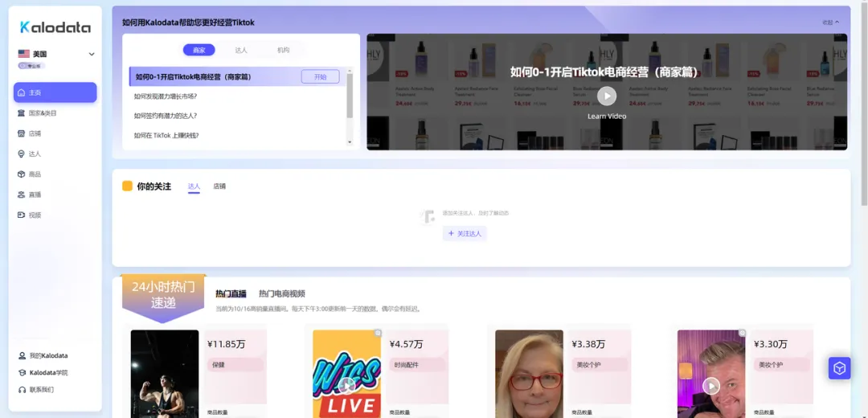Click the shop icon beside sidebar 店铺
This screenshot has height=418, width=868.
pos(22,133)
